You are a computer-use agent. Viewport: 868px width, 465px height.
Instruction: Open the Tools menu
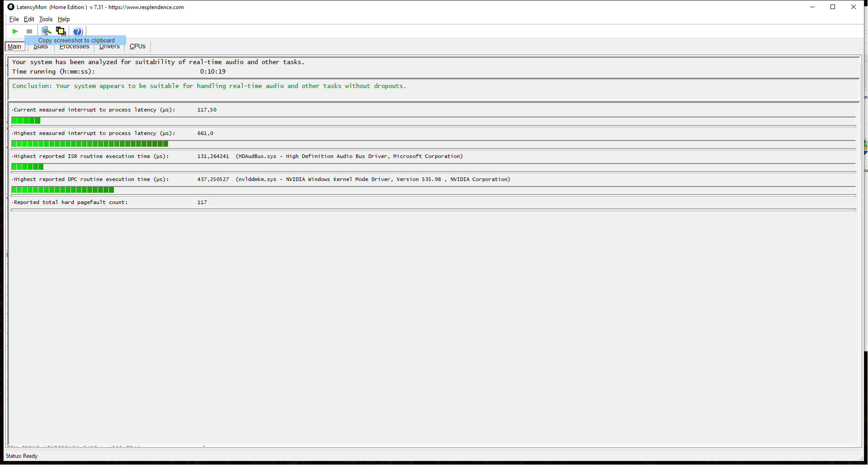[46, 19]
